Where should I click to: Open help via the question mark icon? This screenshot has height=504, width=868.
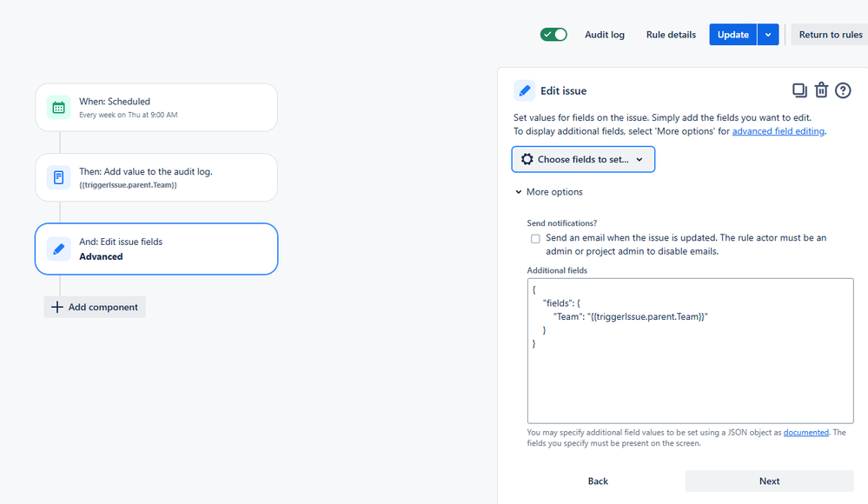tap(843, 90)
